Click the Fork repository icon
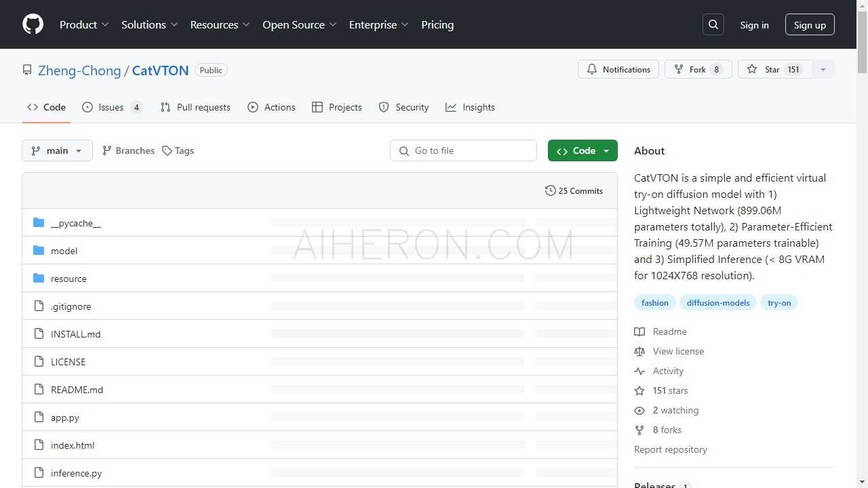 pos(679,70)
